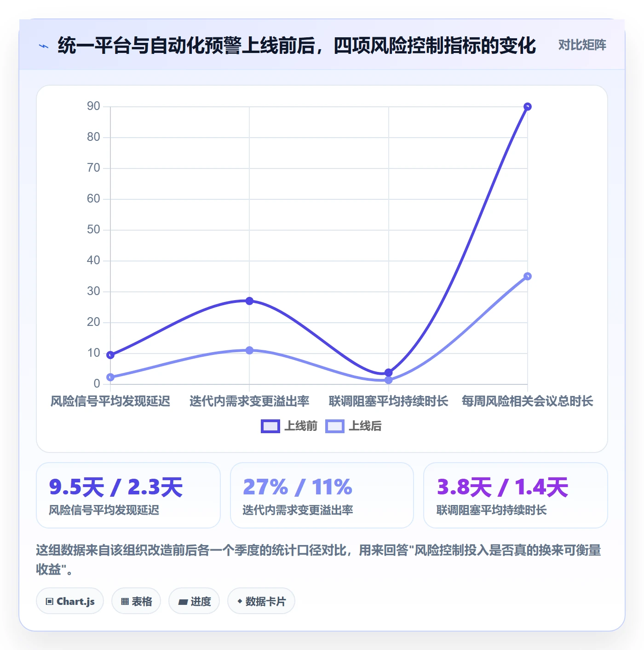Click the 上线后 legend color box
Viewport: 644px width, 650px height.
pyautogui.click(x=334, y=426)
